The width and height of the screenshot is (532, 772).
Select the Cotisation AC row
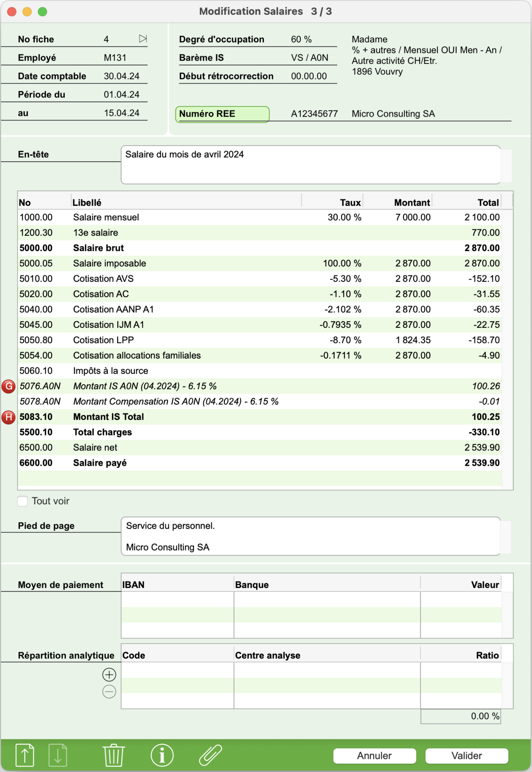[259, 294]
